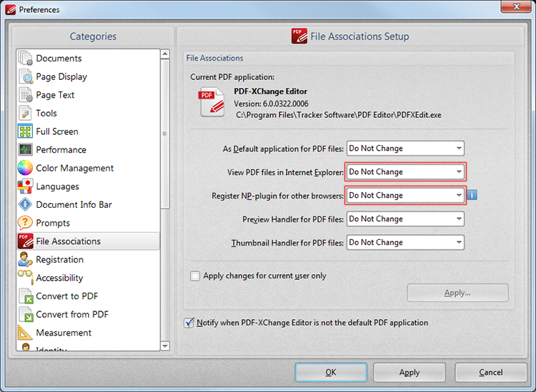Open Thumbnail Handler for PDF files dropdown

(x=405, y=243)
